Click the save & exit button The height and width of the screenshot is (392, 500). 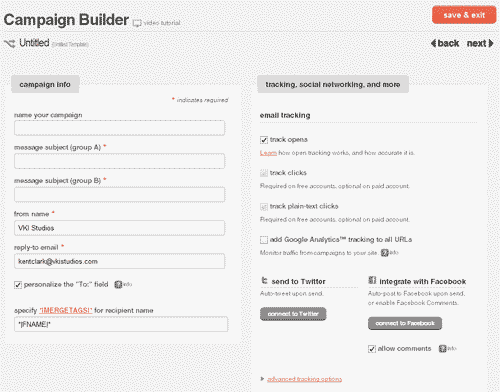coord(464,15)
